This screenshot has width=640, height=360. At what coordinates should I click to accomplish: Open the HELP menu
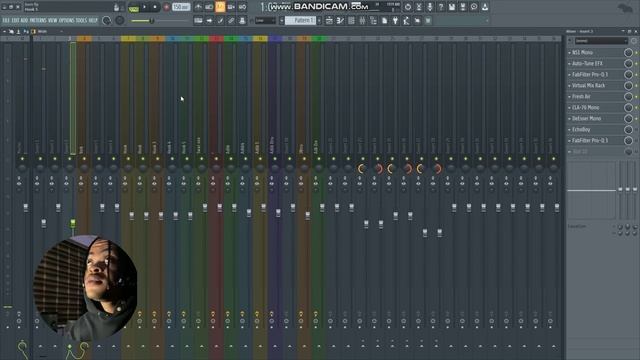[93, 20]
